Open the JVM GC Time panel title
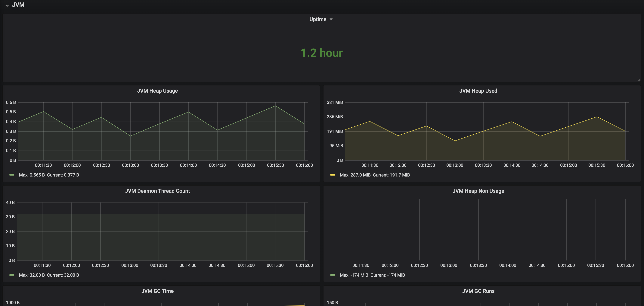 click(157, 291)
